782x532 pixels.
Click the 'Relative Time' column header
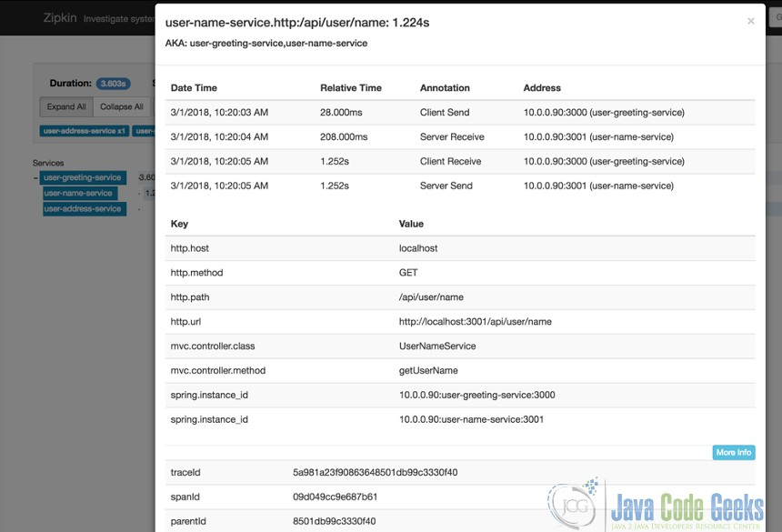[351, 87]
